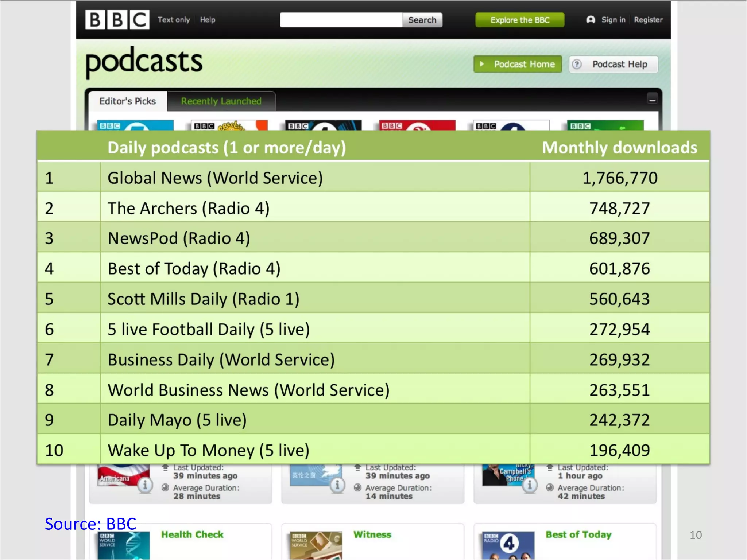The width and height of the screenshot is (747, 560).
Task: Click the Daily podcasts column header
Action: [x=227, y=147]
